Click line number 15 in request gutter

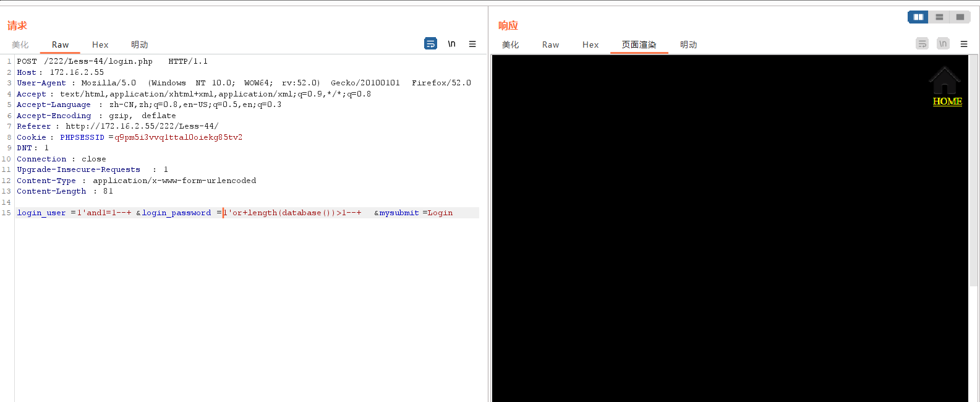pyautogui.click(x=6, y=213)
